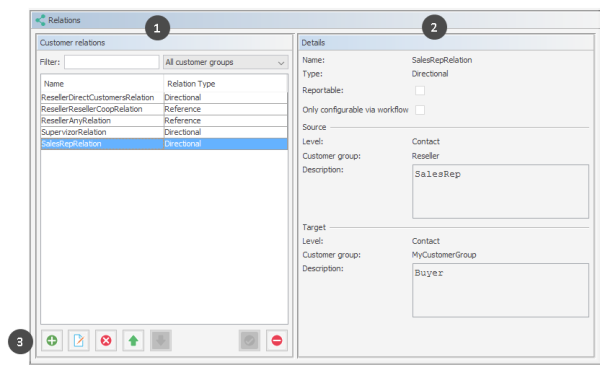600x365 pixels.
Task: Click the Details panel header
Action: (x=446, y=42)
